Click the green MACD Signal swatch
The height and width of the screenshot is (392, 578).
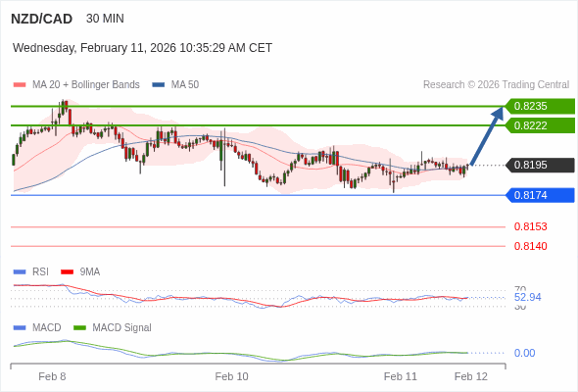79,328
